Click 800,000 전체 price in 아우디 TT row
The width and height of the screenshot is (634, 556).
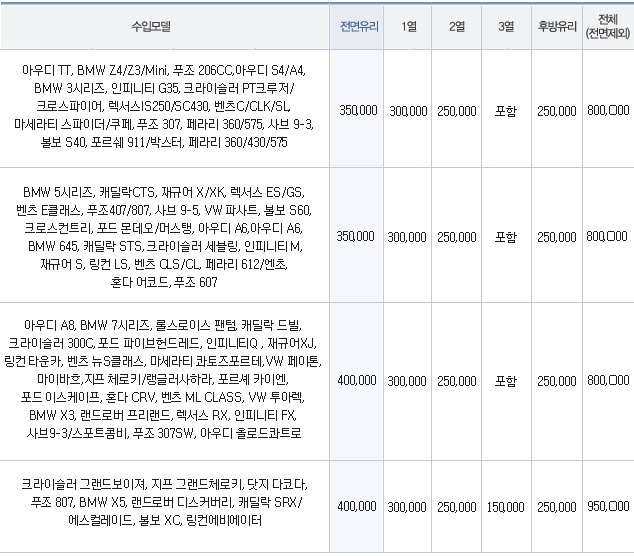point(608,110)
